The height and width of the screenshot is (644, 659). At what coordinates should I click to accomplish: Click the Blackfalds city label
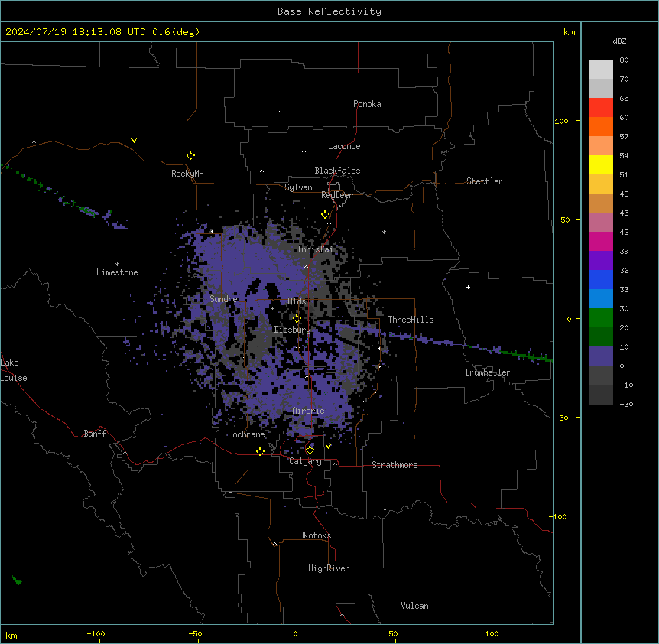point(337,171)
